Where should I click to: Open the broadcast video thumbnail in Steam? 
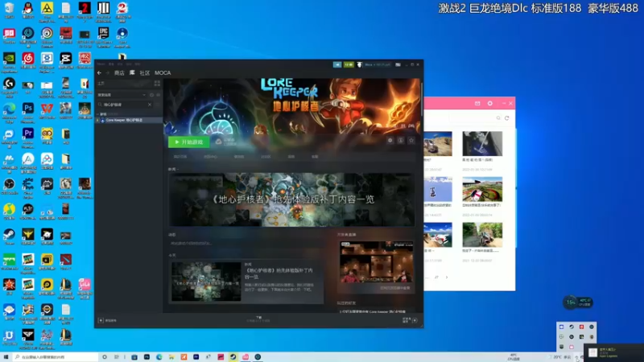376,262
